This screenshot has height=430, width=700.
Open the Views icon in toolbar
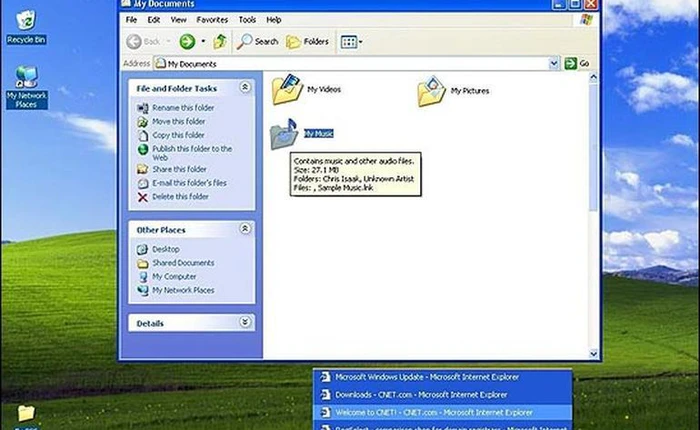(348, 42)
